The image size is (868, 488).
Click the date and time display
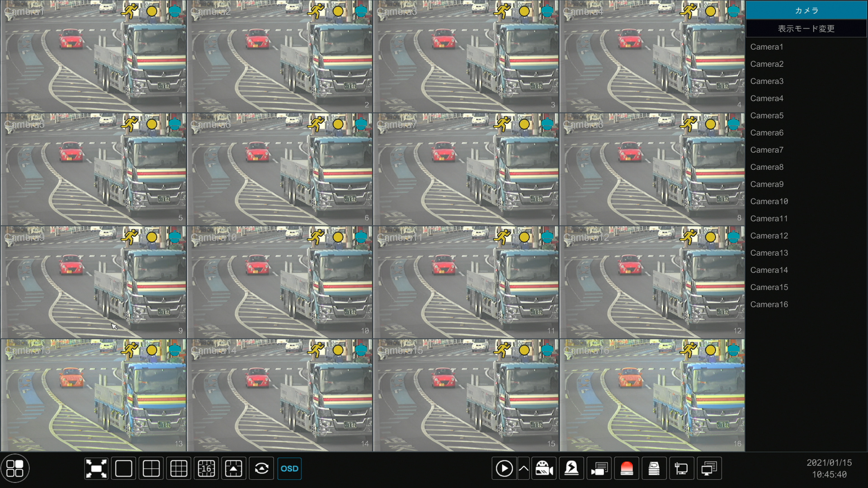pyautogui.click(x=829, y=469)
